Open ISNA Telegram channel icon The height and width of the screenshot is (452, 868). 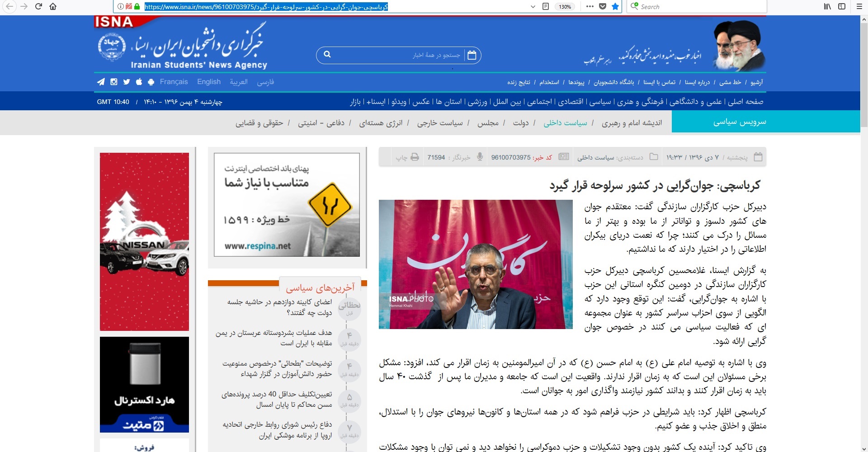coord(101,82)
